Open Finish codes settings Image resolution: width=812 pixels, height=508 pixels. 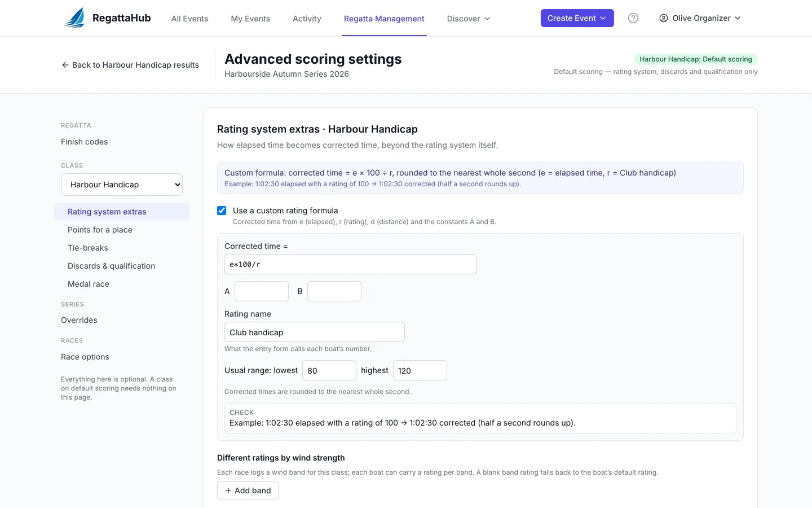(x=84, y=142)
